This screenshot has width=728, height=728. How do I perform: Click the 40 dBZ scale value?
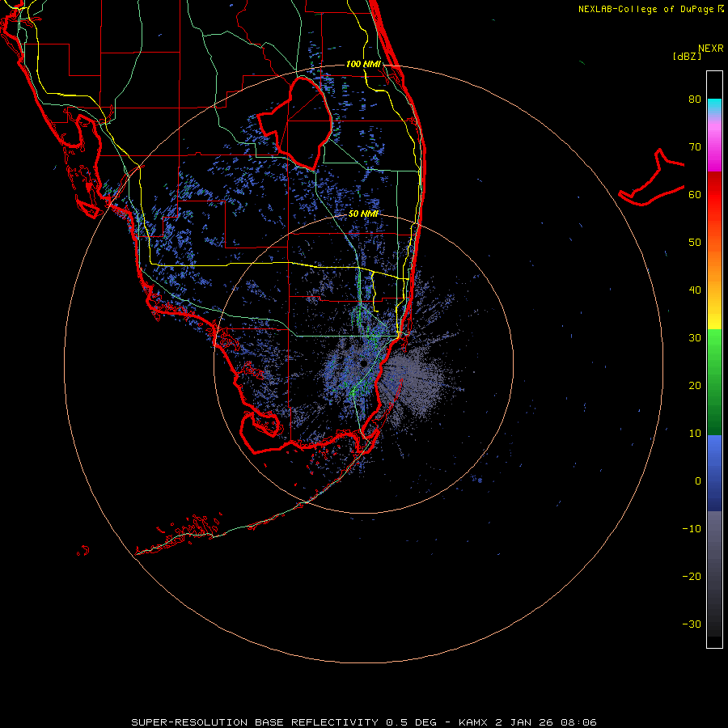(695, 290)
